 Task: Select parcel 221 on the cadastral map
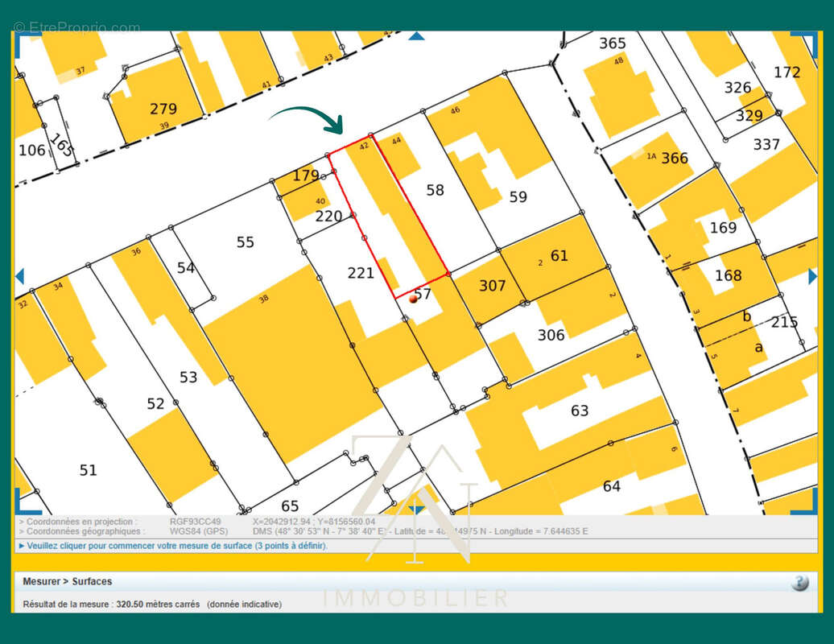[361, 273]
